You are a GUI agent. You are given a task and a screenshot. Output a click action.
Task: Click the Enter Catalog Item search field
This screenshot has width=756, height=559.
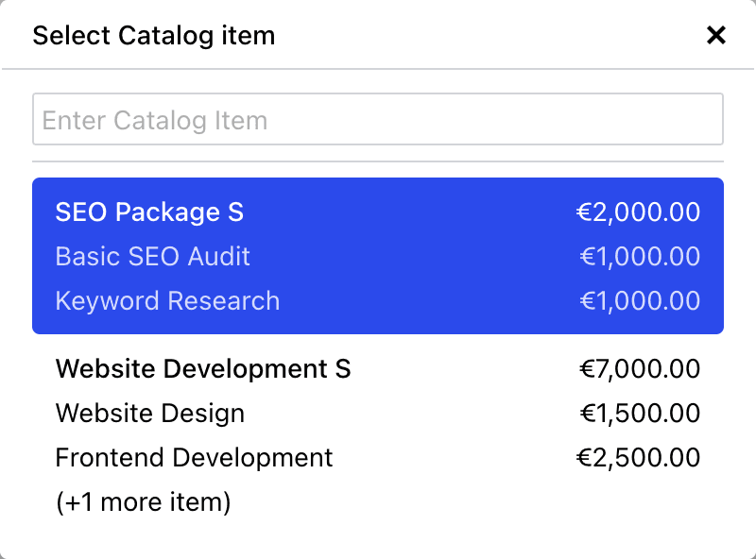(x=378, y=119)
